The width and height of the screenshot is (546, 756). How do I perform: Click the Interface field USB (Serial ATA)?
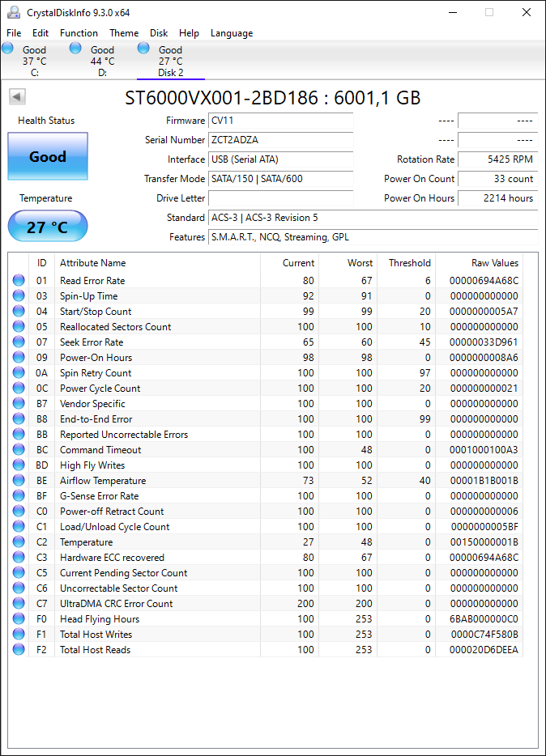pyautogui.click(x=281, y=159)
